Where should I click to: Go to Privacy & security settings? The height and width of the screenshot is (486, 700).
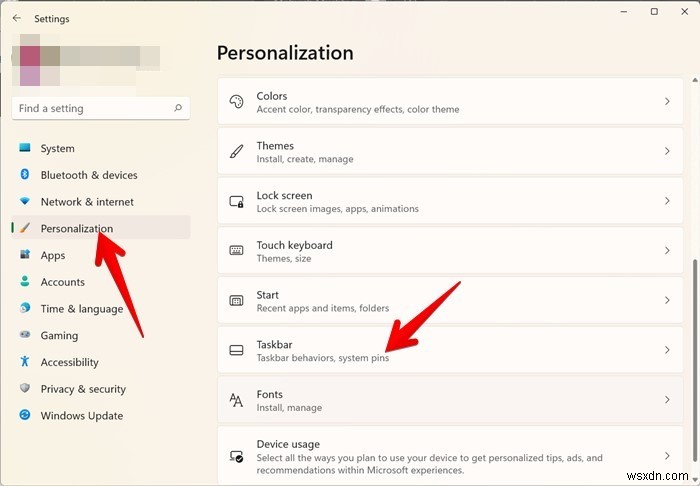tap(82, 389)
